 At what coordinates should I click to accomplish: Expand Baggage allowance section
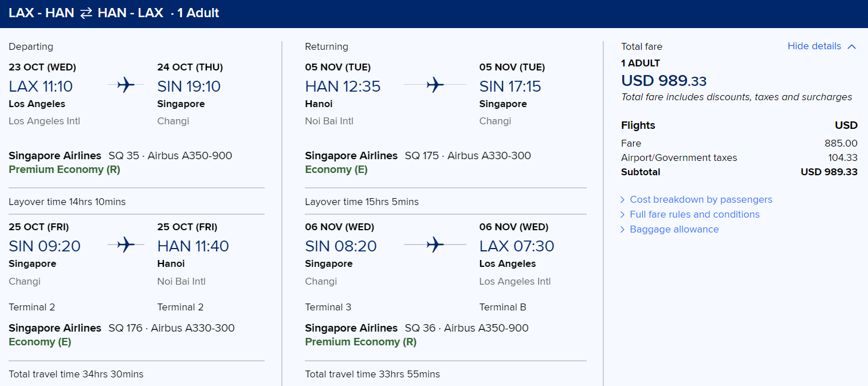coord(674,229)
